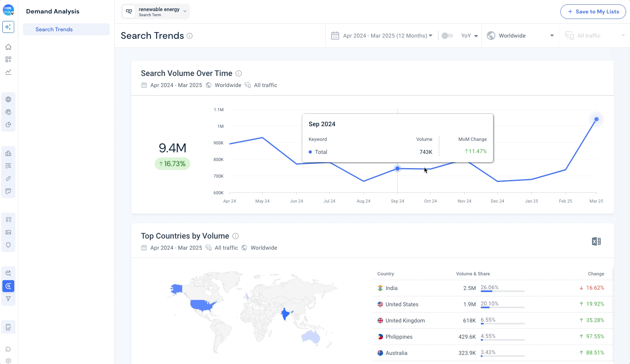Click the Excel export icon
Screen dimensions: 630x364
pyautogui.click(x=596, y=241)
